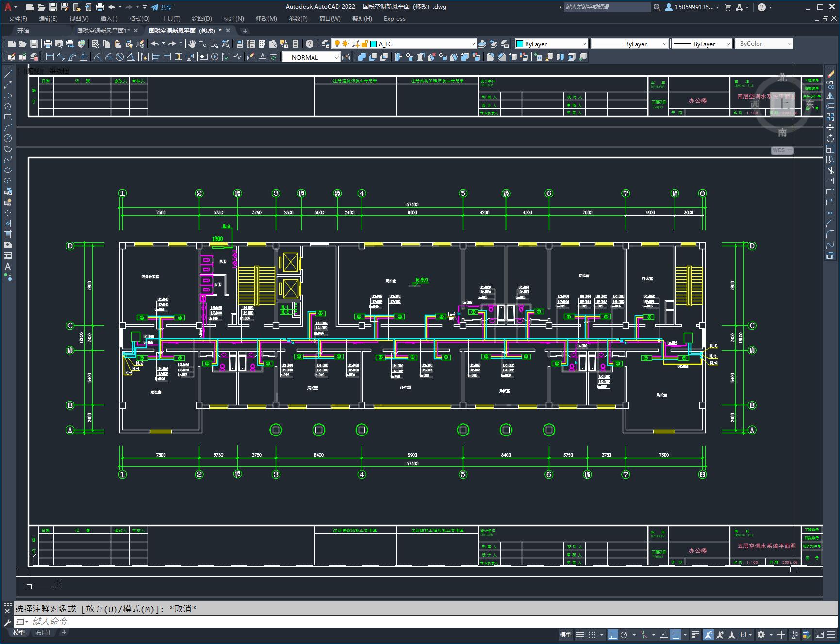
Task: Click the Undo arrow in quick access toolbar
Action: (x=112, y=7)
